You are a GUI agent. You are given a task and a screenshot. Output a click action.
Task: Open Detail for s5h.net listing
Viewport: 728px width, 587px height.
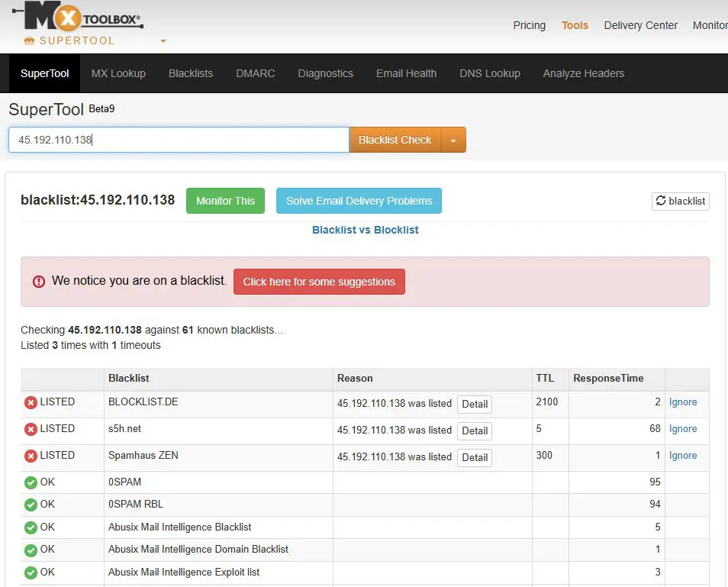pos(475,431)
